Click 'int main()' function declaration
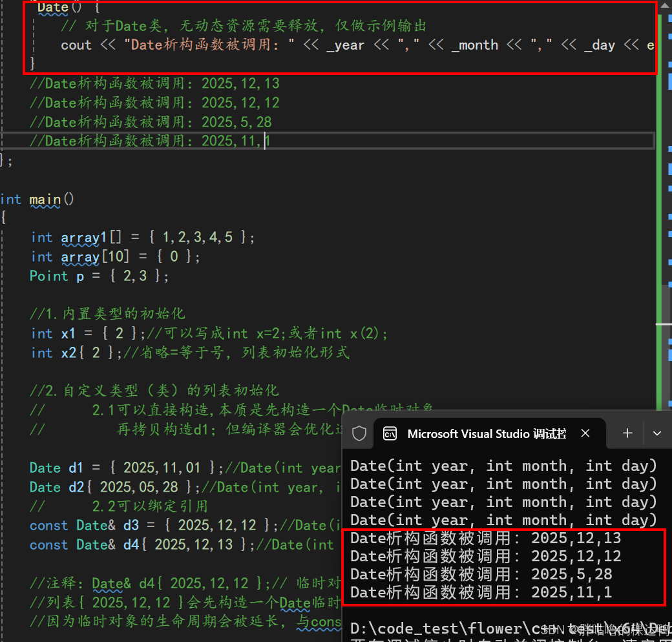Screen dimensions: 672x642 click(x=37, y=199)
